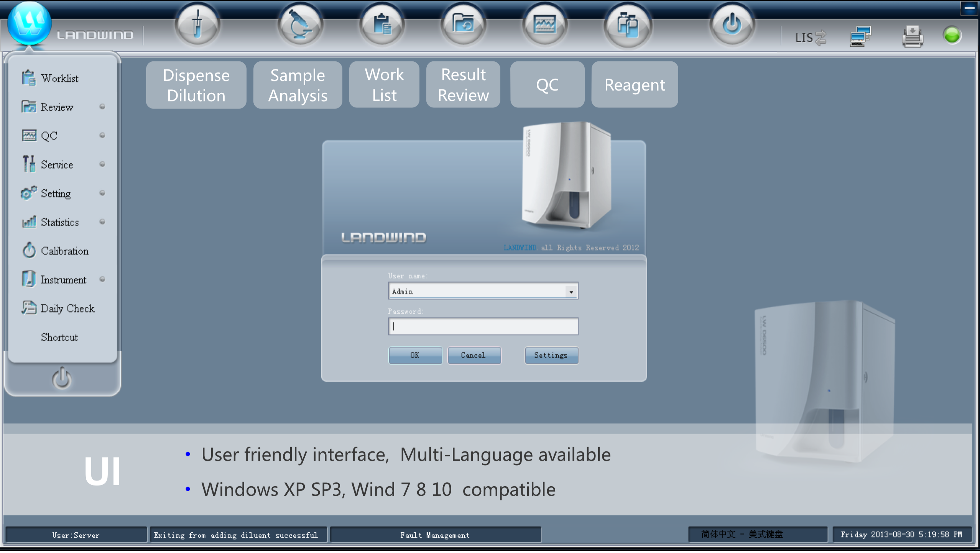Click the top toolbar power icon

click(x=732, y=25)
